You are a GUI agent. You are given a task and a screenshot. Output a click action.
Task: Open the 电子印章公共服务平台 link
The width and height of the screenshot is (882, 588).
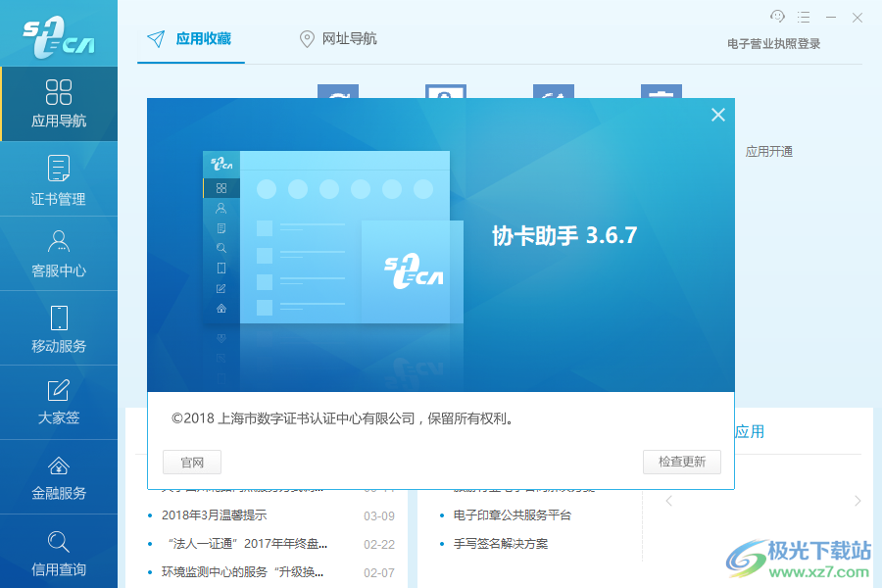(513, 514)
